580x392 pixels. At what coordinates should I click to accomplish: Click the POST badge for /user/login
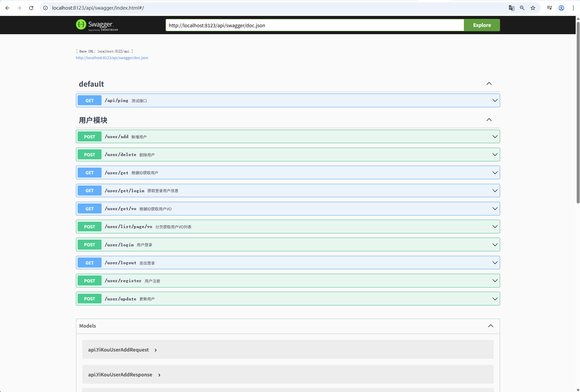click(90, 245)
